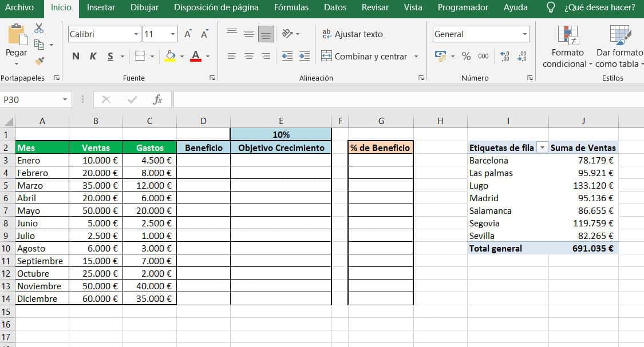Apply thousands separator 000 icon
This screenshot has width=644, height=347.
point(483,56)
